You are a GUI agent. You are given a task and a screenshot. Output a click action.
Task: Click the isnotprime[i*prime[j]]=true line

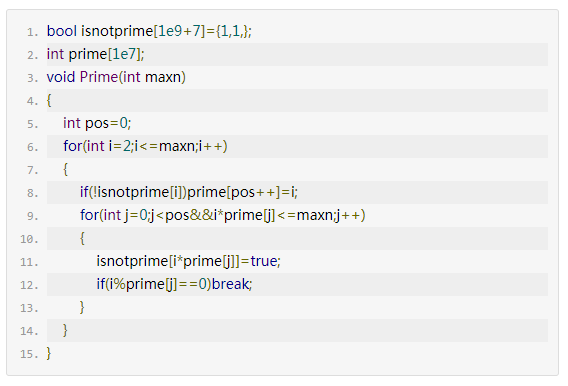click(x=188, y=261)
